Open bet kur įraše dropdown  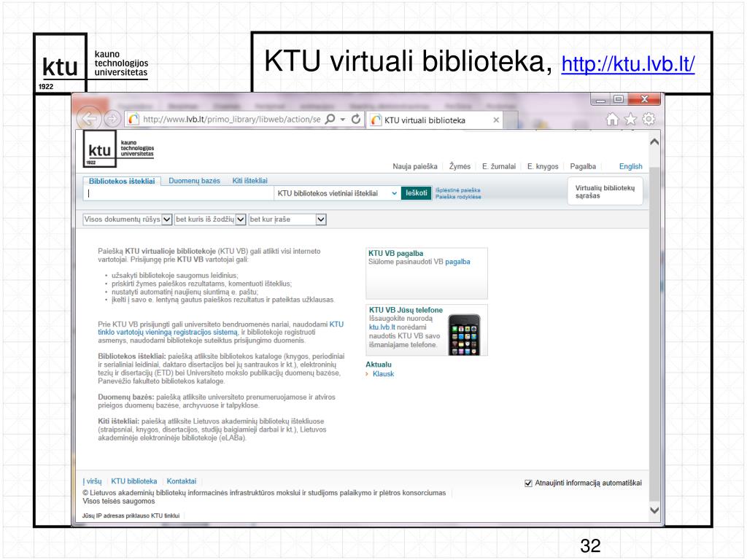tap(287, 219)
